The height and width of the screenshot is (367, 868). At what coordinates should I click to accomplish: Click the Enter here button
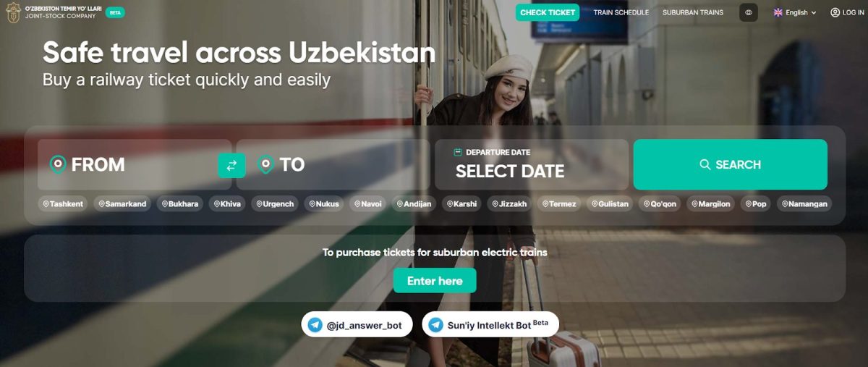pyautogui.click(x=435, y=281)
